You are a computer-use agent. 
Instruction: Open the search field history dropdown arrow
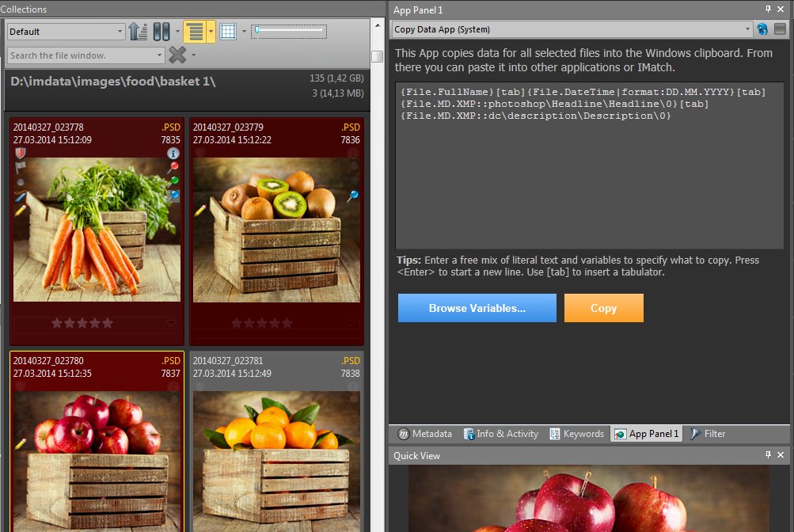click(x=159, y=55)
